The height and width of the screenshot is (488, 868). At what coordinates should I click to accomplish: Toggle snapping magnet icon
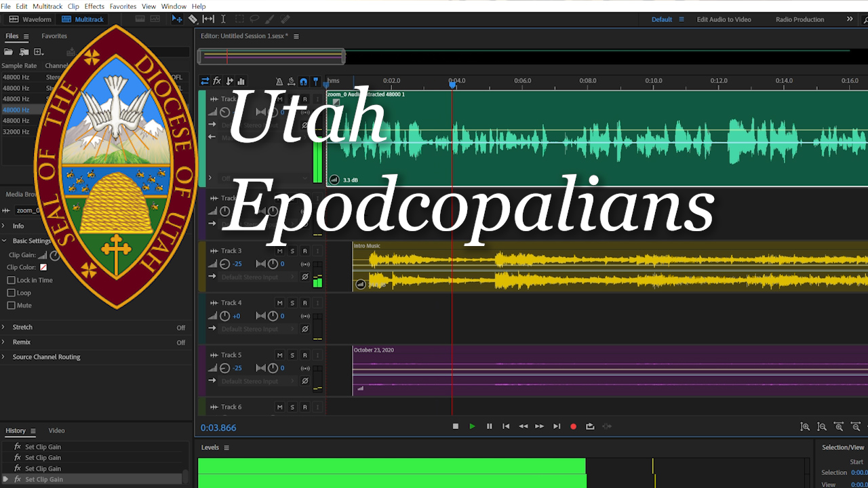click(303, 81)
